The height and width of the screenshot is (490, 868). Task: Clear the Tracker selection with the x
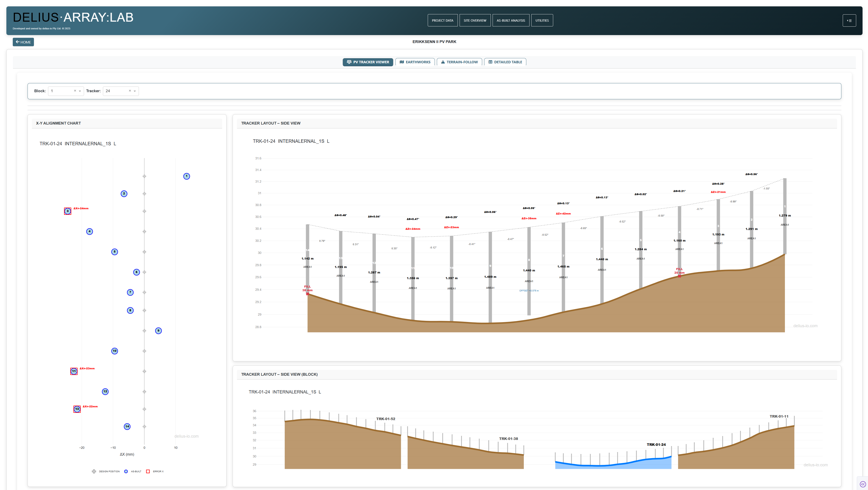(x=130, y=91)
